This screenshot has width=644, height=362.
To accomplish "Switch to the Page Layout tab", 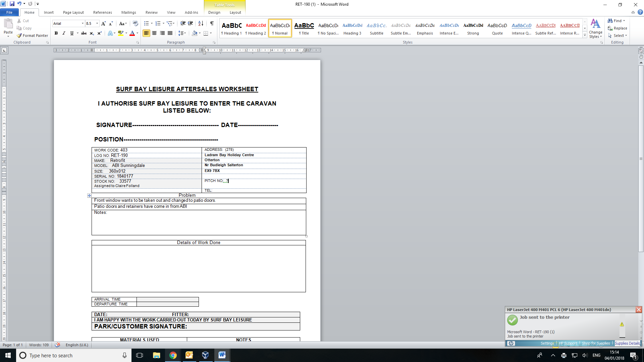I will point(73,12).
